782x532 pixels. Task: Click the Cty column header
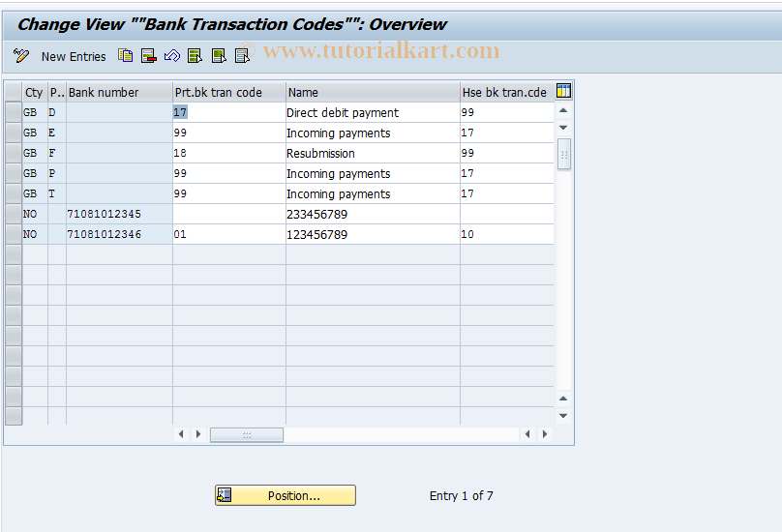(35, 92)
